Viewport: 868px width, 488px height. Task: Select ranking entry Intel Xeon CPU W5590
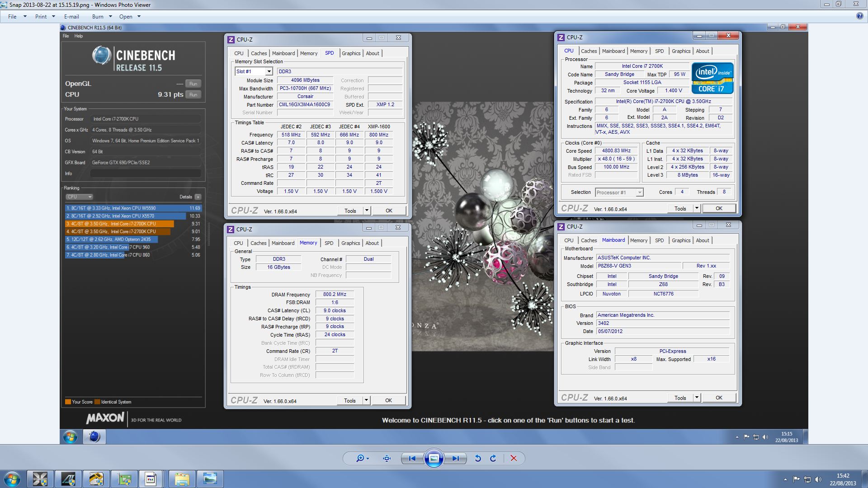pos(133,208)
